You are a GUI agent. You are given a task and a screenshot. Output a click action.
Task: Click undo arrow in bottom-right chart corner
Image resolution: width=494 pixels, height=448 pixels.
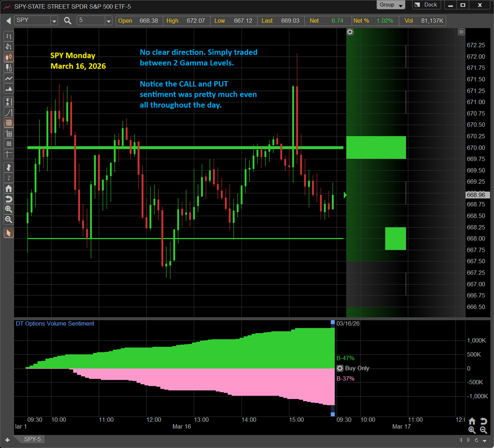[x=484, y=421]
